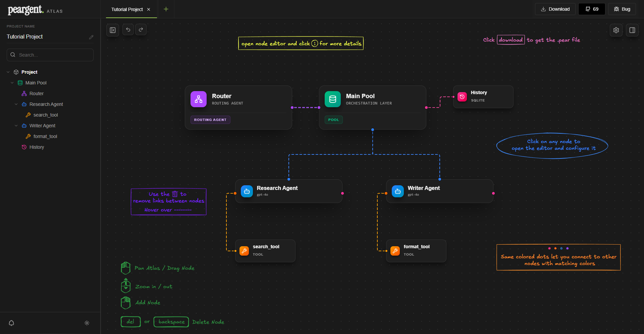644x334 pixels.
Task: Click the Router node's routing agent icon
Action: pyautogui.click(x=198, y=99)
